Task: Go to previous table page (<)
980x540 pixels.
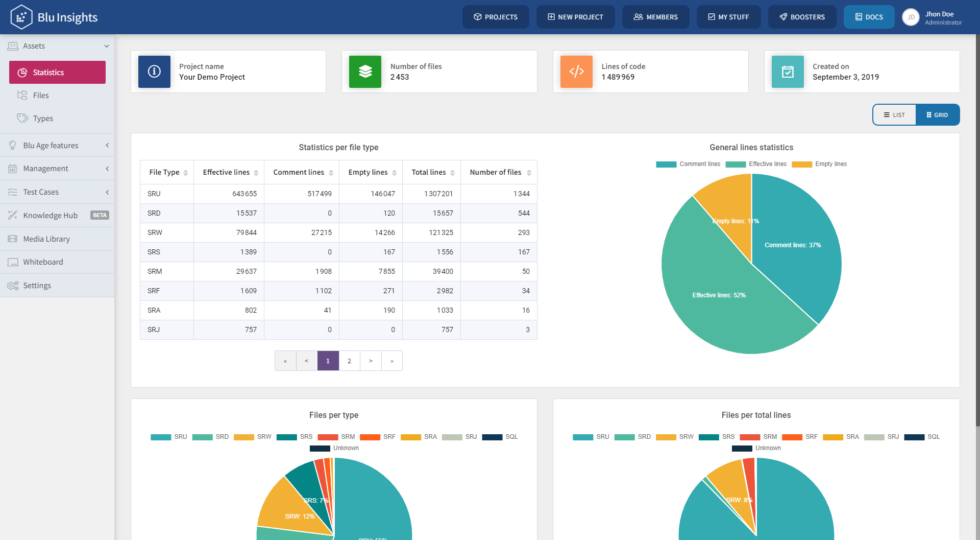Action: pyautogui.click(x=307, y=361)
